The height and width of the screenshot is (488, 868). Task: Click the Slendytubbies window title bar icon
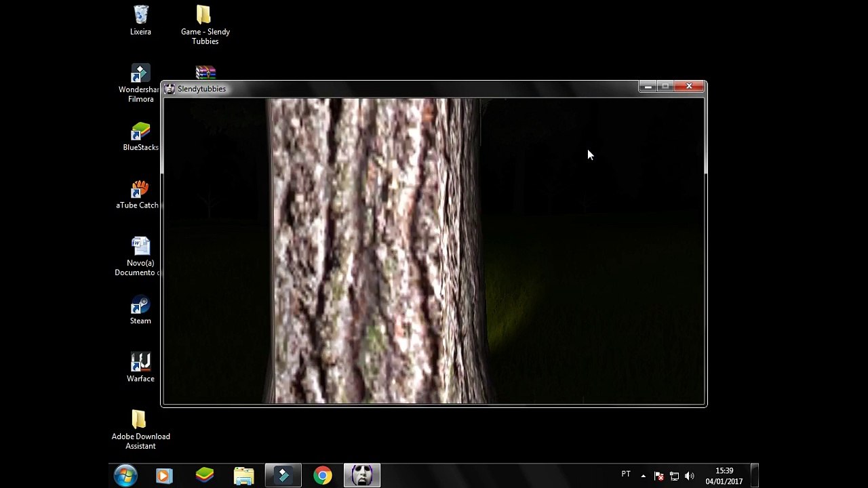coord(170,89)
